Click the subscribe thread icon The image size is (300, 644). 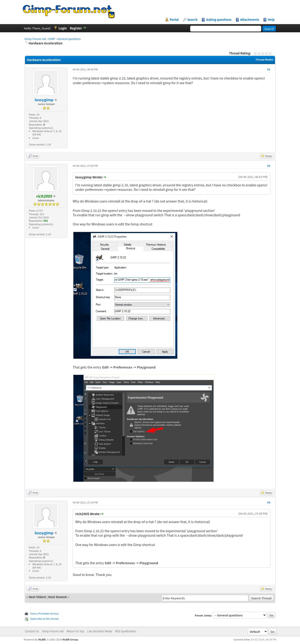(26, 619)
